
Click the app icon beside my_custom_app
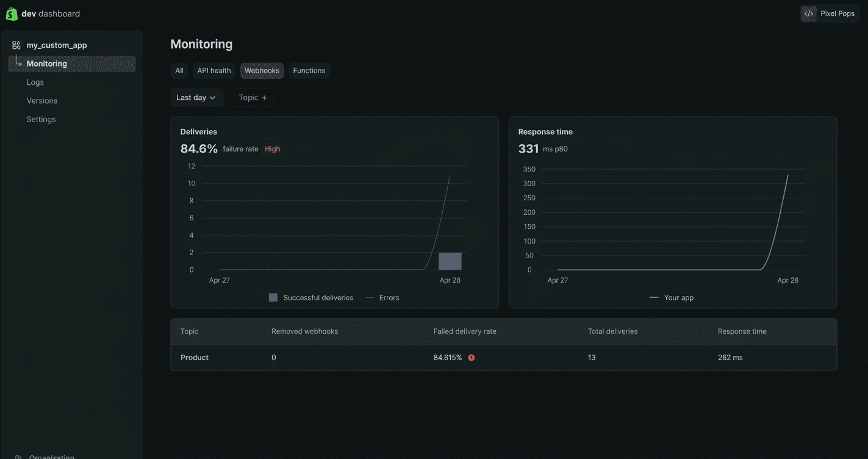coord(16,45)
